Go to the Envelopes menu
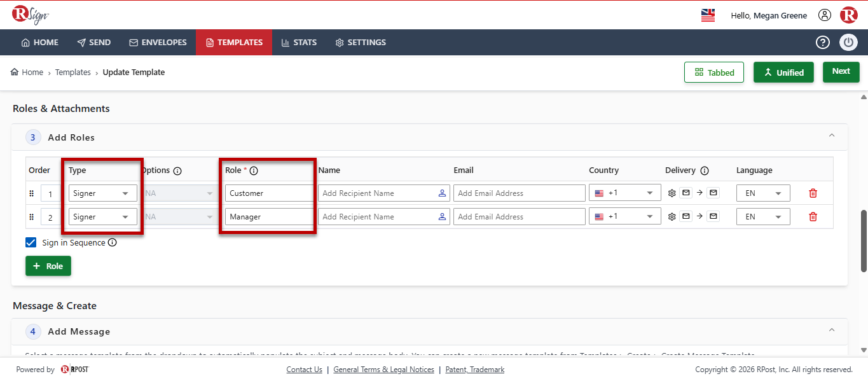Image resolution: width=868 pixels, height=381 pixels. point(158,43)
